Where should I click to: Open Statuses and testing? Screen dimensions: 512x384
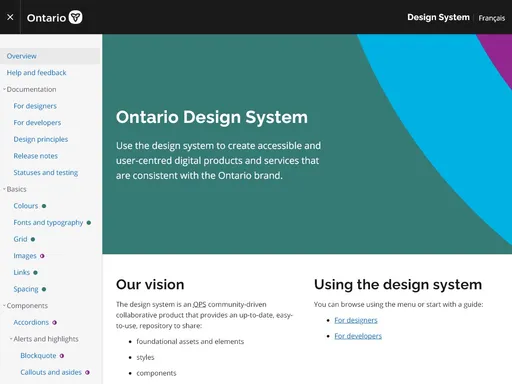coord(46,173)
